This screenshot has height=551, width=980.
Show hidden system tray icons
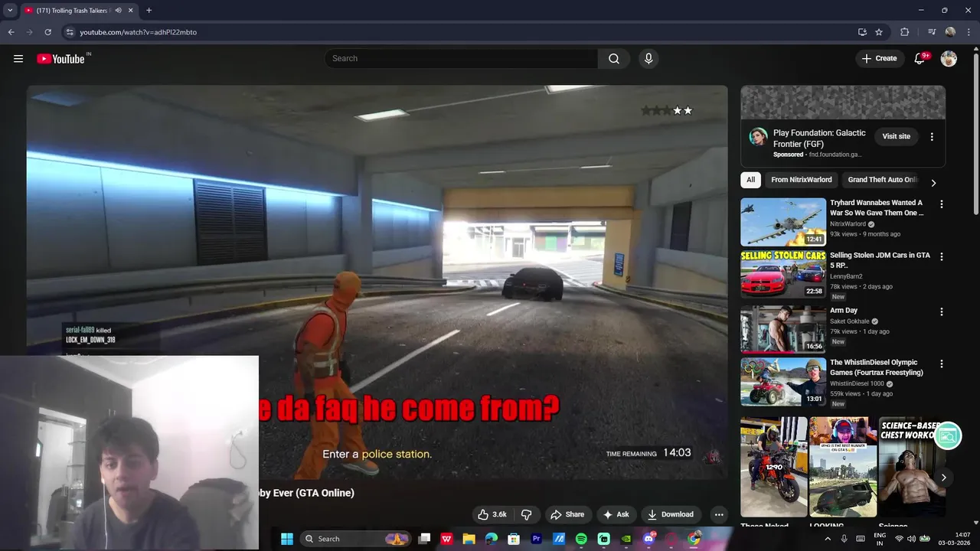click(827, 539)
